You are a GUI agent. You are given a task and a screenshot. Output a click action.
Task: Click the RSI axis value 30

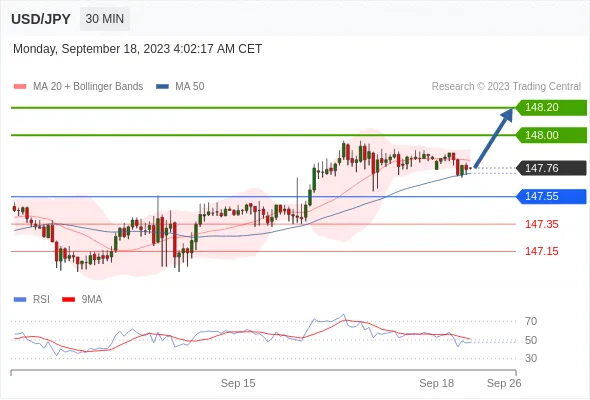tap(531, 358)
